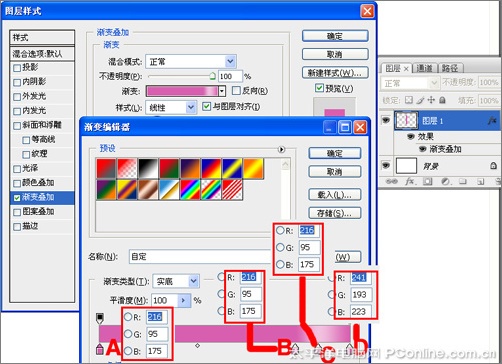Click add layer mask icon
502x364 pixels.
(x=428, y=181)
